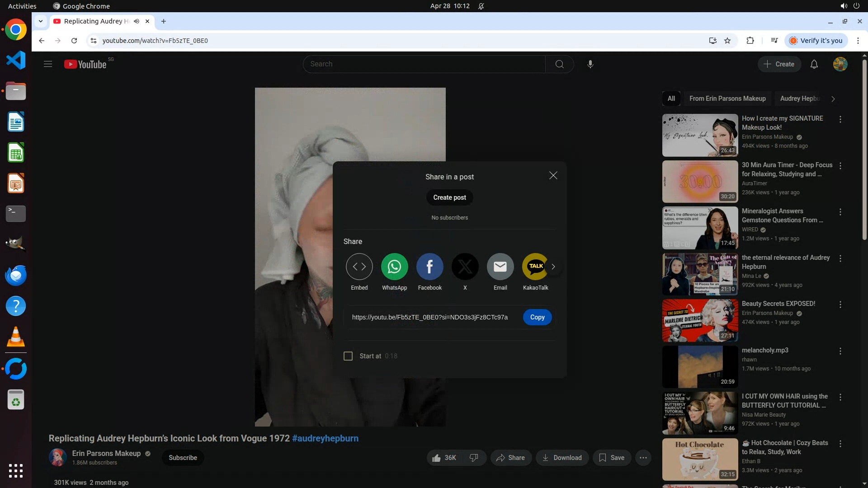The width and height of the screenshot is (868, 488).
Task: Share to X icon
Action: (x=465, y=267)
